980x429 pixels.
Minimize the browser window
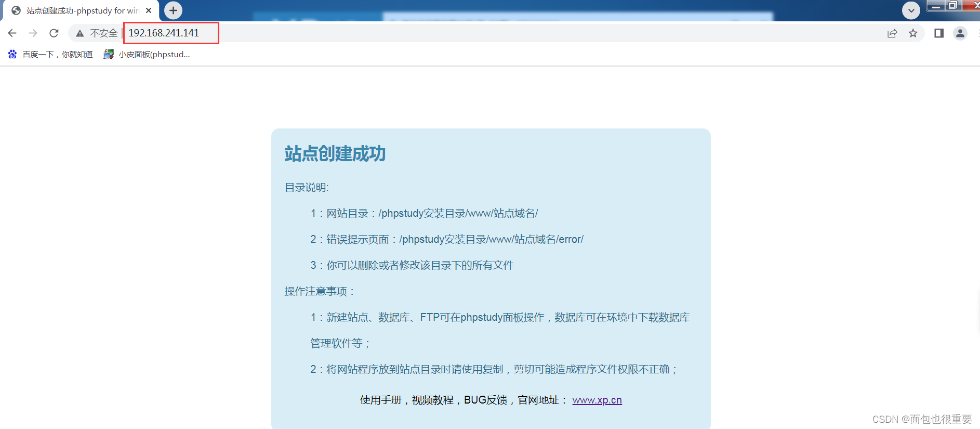pos(935,6)
